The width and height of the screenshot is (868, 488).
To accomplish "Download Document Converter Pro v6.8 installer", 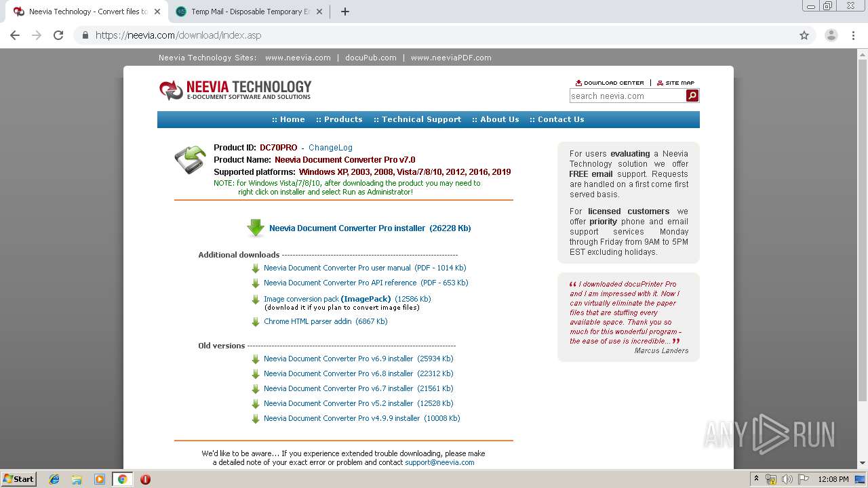I will pos(358,373).
